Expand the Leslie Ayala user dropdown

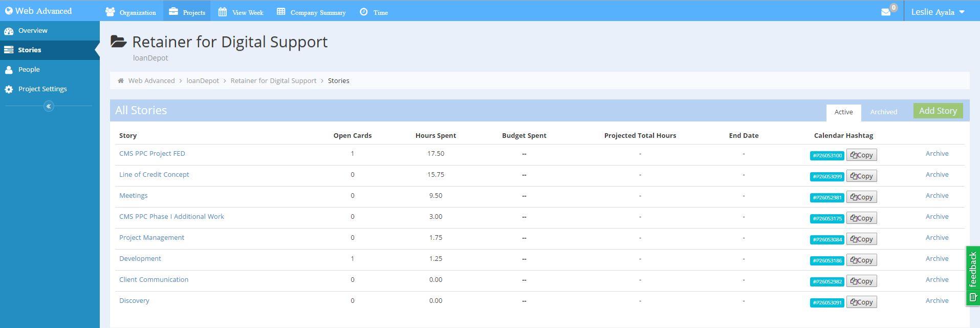[x=938, y=12]
